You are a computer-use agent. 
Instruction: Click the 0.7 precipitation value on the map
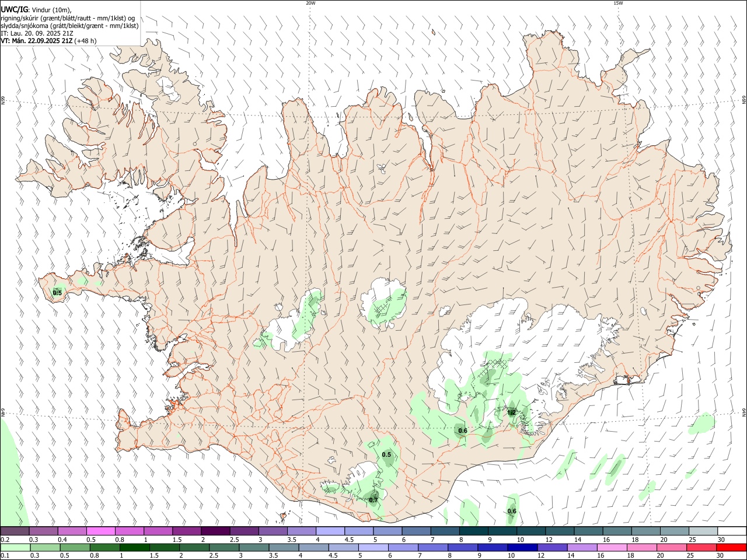[373, 500]
